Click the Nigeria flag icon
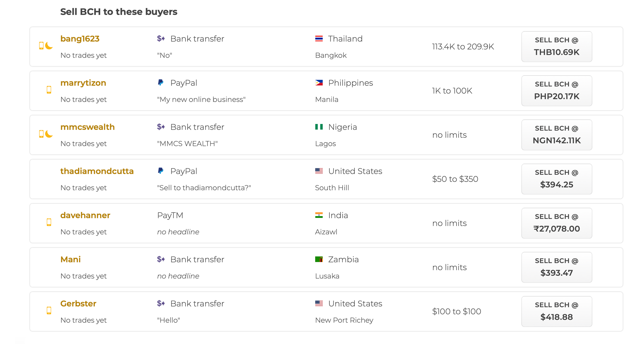This screenshot has height=344, width=644. pyautogui.click(x=319, y=127)
